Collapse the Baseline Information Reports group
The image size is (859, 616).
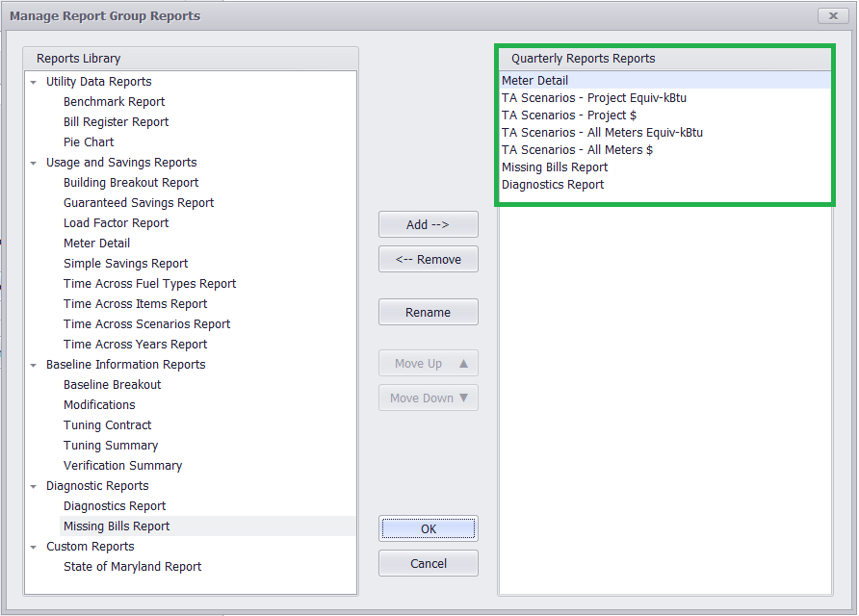point(34,366)
